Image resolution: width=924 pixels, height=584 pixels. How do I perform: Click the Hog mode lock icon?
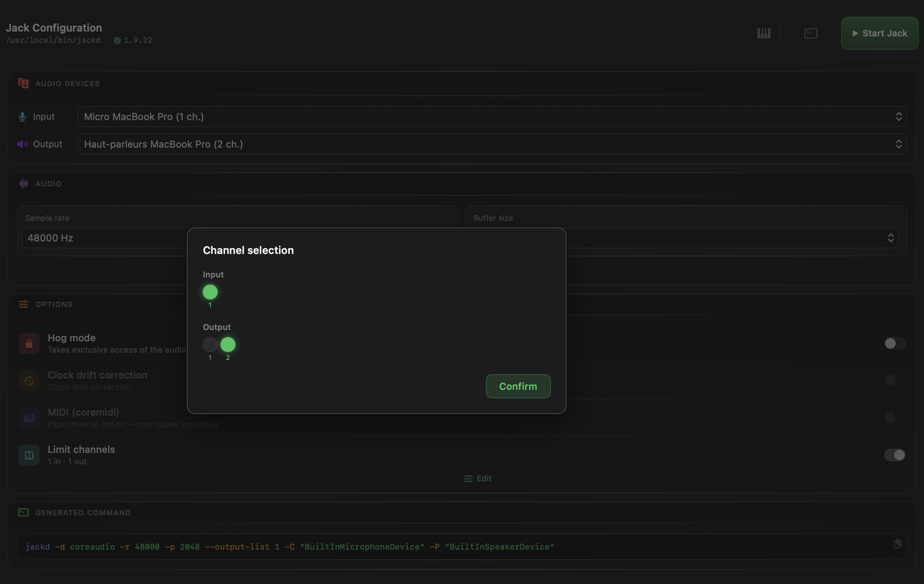pyautogui.click(x=29, y=343)
